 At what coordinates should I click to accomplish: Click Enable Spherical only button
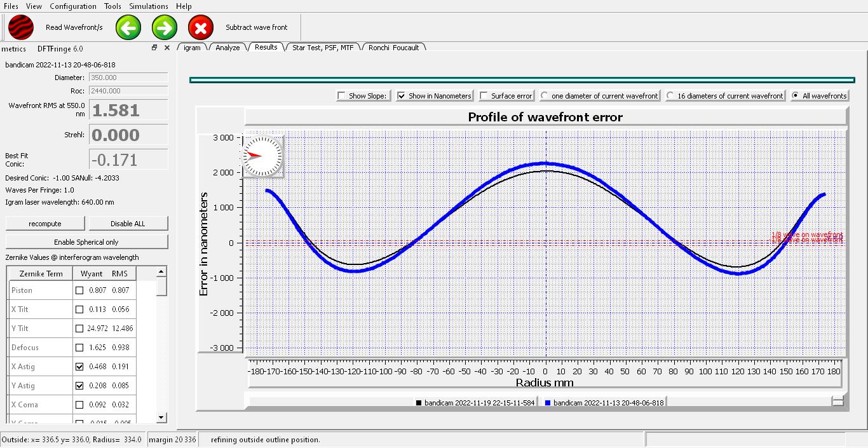pyautogui.click(x=86, y=242)
